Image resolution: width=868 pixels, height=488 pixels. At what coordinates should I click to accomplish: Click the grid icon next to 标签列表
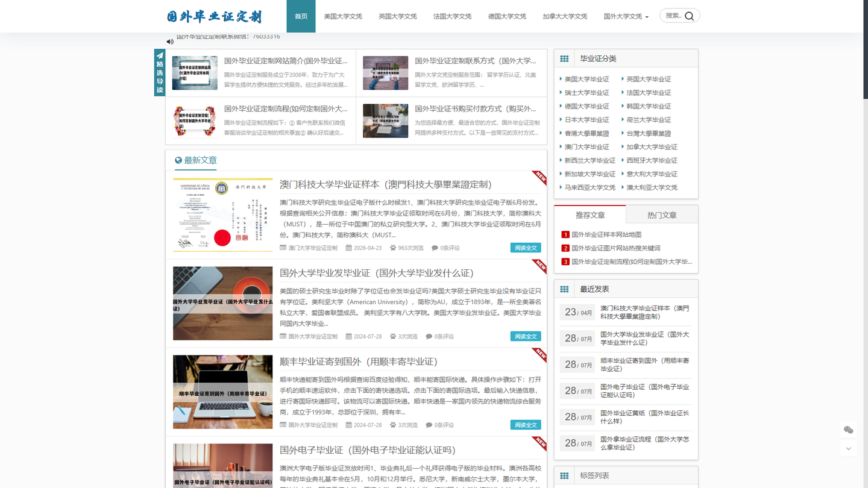564,476
